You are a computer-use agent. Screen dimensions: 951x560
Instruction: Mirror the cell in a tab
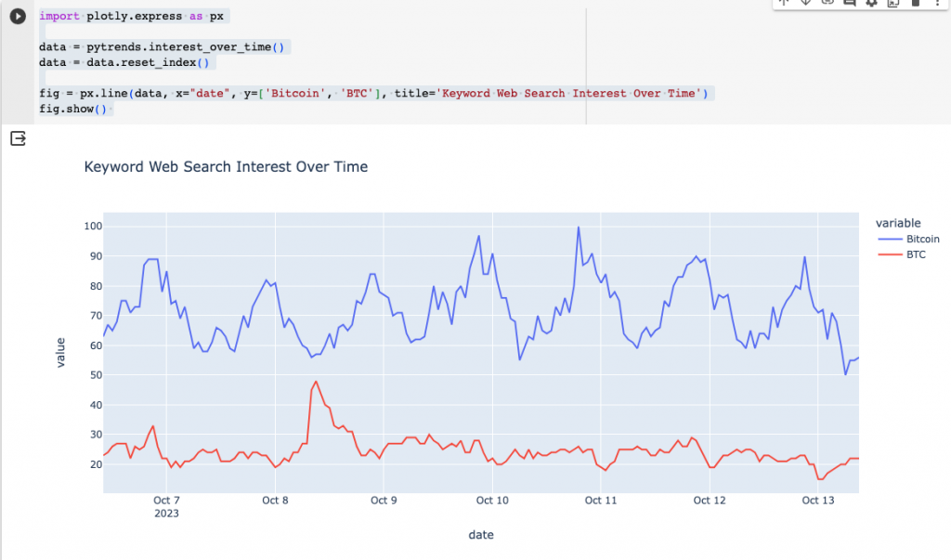pos(893,3)
